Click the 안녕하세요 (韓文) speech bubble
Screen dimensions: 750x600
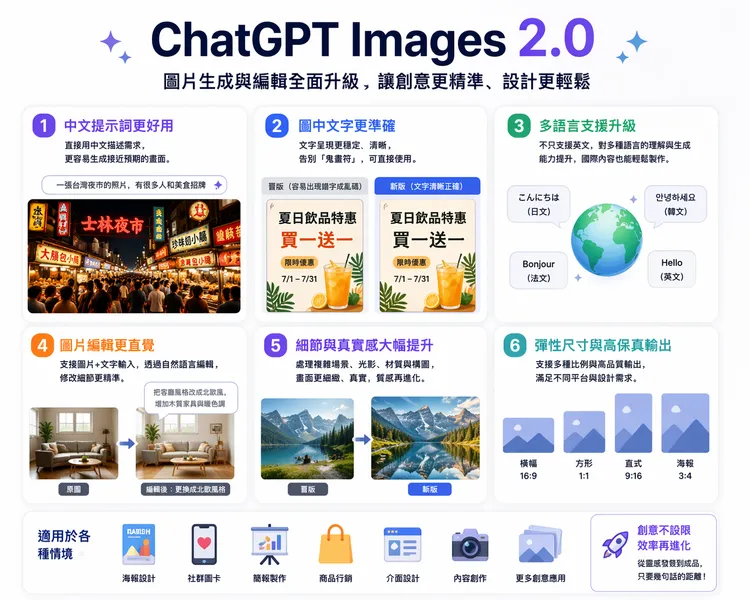(x=675, y=204)
